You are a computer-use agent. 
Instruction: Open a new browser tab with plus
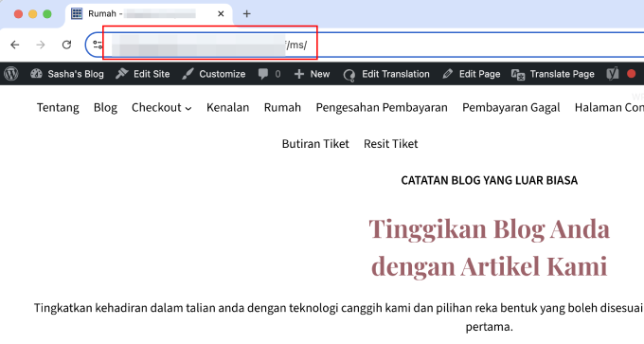point(246,14)
